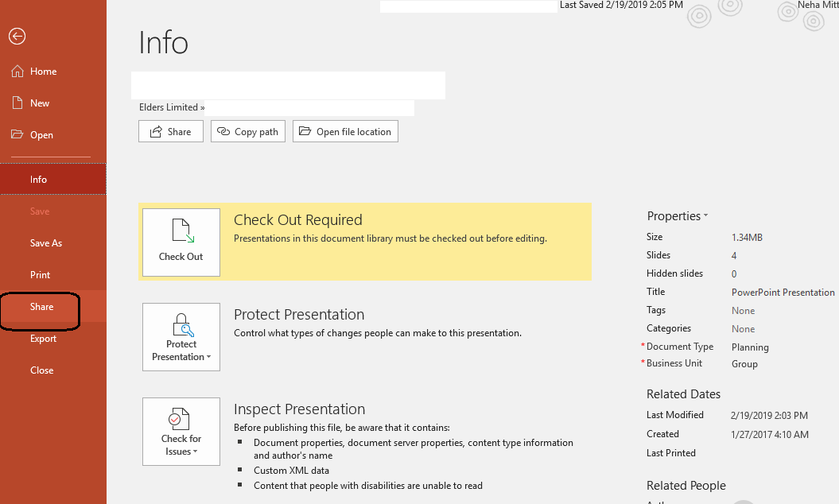Click the Custom XML data bullet
The image size is (839, 504).
tap(292, 471)
